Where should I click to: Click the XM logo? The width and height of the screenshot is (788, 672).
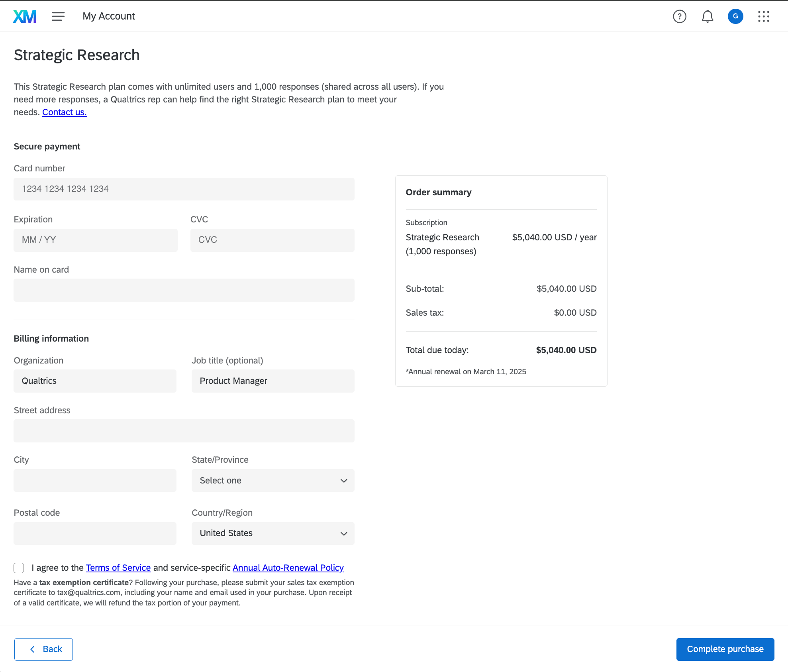click(x=25, y=16)
